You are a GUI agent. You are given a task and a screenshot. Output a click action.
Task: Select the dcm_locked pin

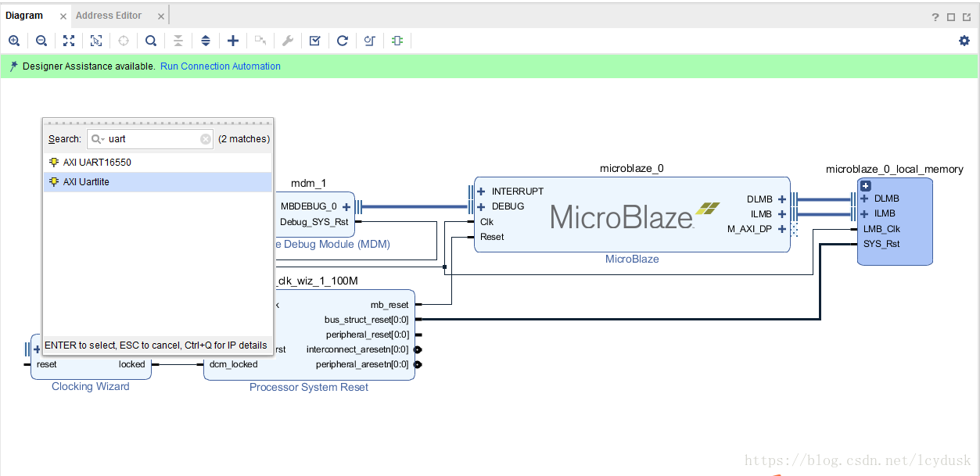233,364
